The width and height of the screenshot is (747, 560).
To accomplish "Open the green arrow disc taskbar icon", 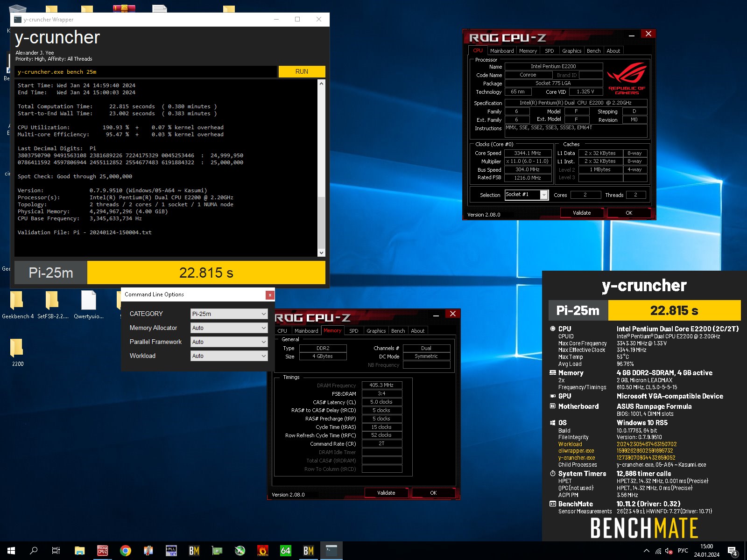I will coord(240,551).
